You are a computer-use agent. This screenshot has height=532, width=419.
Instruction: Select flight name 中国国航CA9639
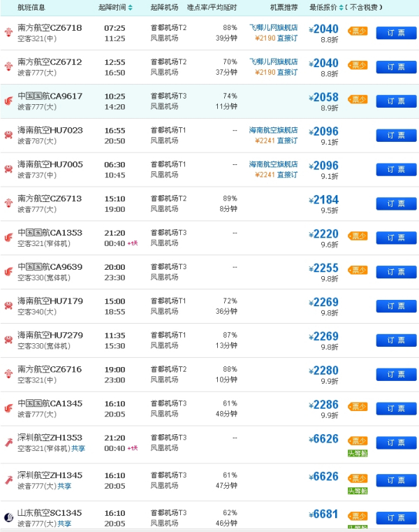[x=50, y=267]
